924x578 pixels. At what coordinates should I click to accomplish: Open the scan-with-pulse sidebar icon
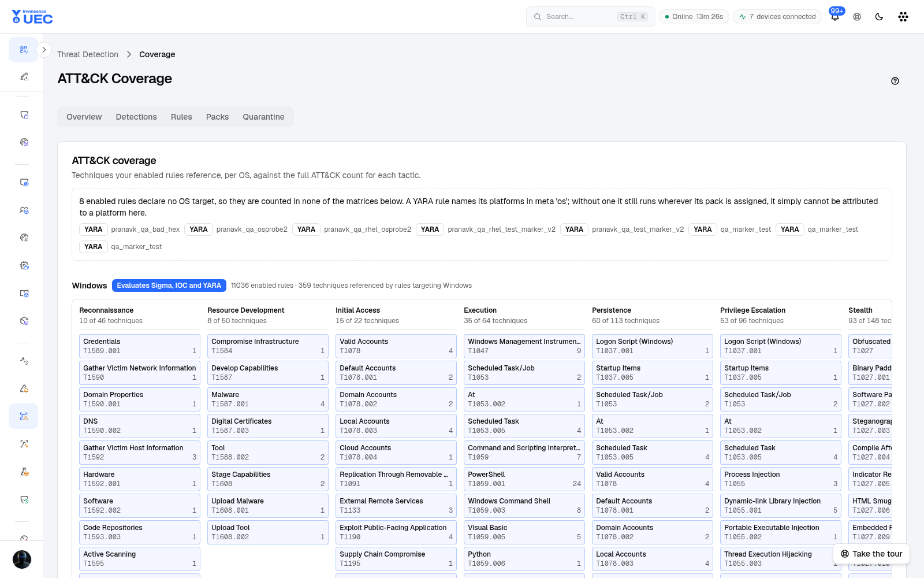(24, 444)
